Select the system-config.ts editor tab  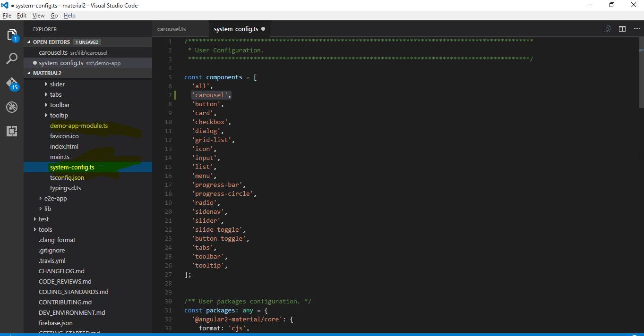[x=240, y=29]
